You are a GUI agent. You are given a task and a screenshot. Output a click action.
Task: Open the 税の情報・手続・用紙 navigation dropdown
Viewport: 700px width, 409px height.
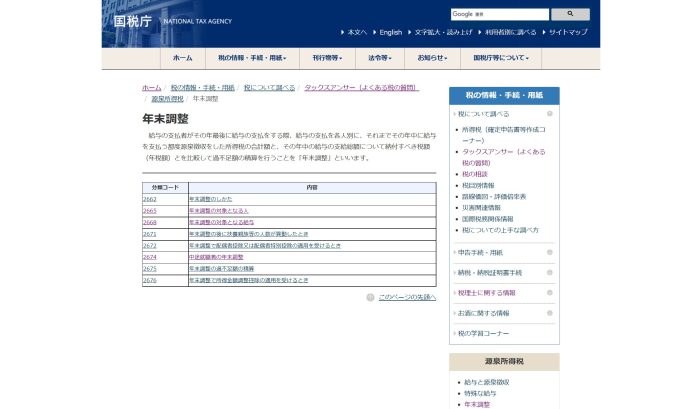point(252,58)
